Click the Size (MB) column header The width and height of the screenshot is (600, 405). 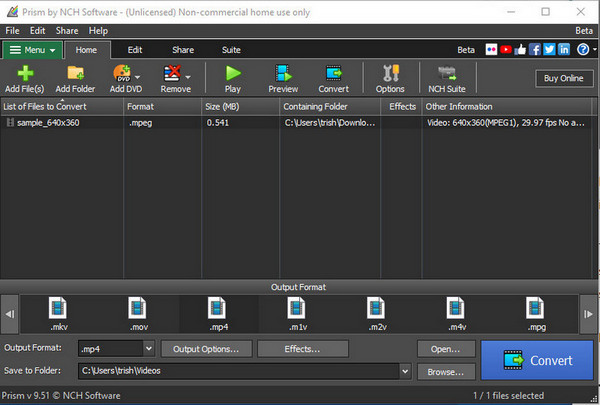pyautogui.click(x=240, y=106)
